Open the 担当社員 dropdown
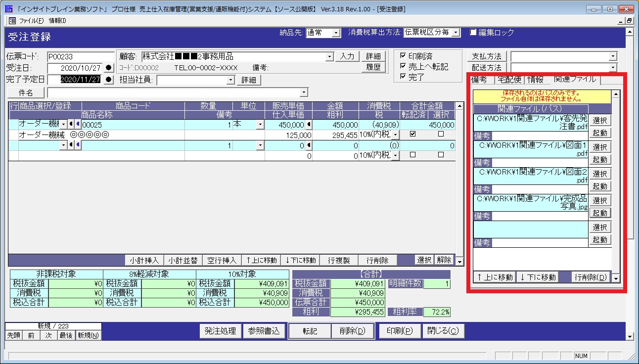 coord(230,80)
